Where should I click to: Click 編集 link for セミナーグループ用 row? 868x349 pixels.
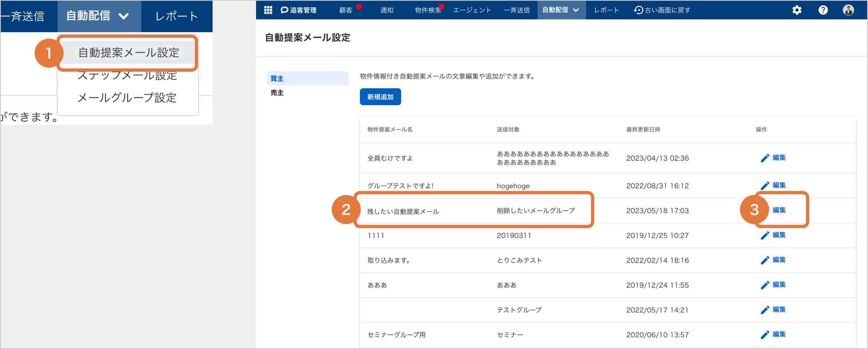[x=779, y=335]
